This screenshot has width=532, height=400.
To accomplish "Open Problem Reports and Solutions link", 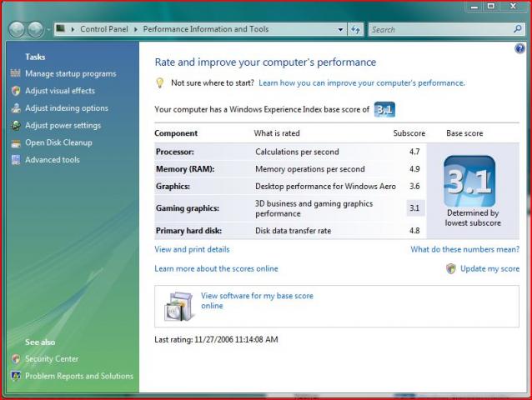I will tap(79, 376).
